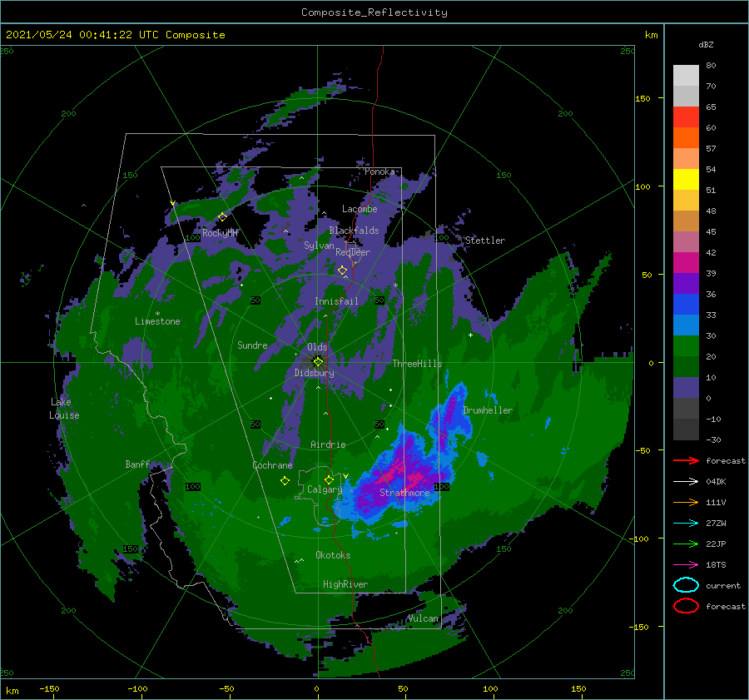Click the 'ThreeHills' city label
Image resolution: width=749 pixels, height=700 pixels.
(417, 364)
